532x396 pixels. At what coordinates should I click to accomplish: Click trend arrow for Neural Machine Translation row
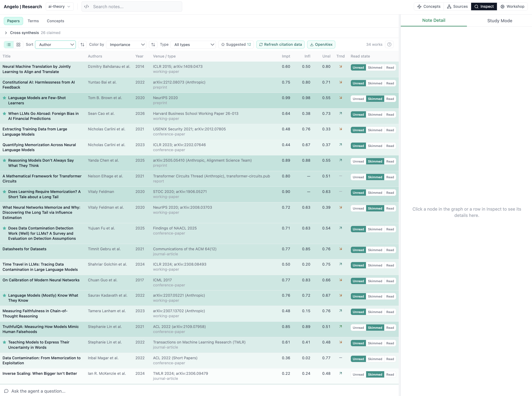(341, 67)
